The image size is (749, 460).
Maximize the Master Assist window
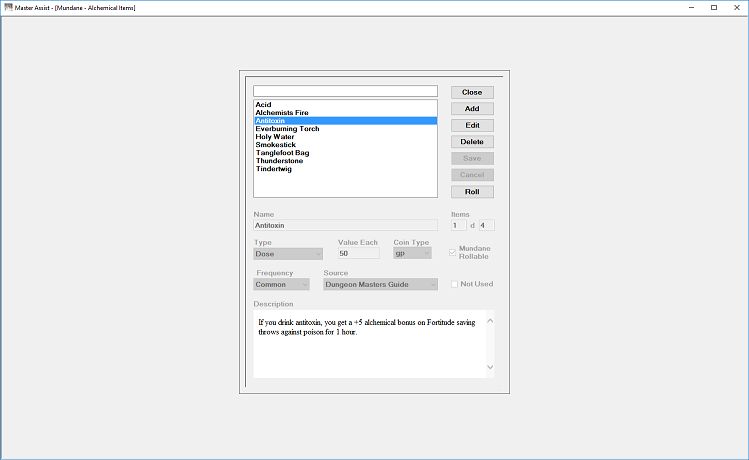point(714,8)
